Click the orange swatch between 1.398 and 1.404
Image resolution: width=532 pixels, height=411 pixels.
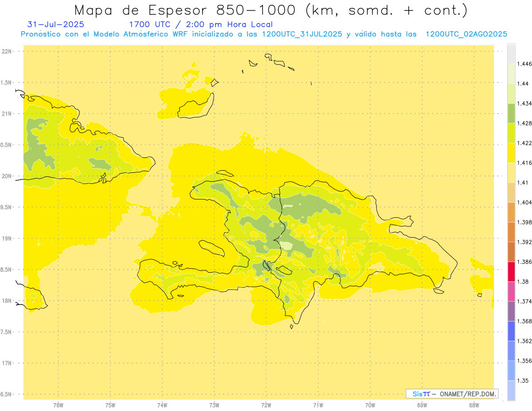511,212
